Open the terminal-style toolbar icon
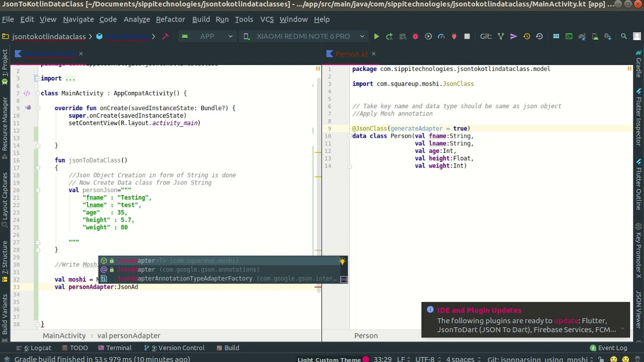 [x=569, y=36]
